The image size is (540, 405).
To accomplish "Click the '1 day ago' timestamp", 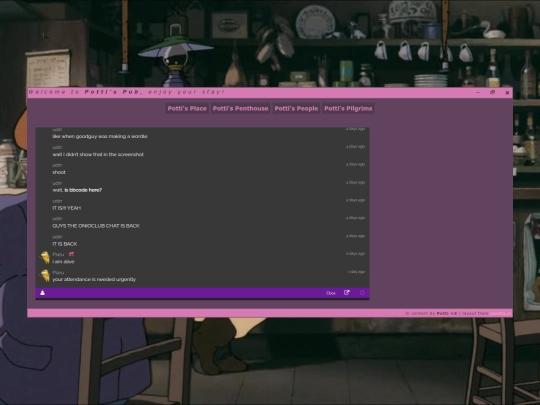I will point(356,272).
